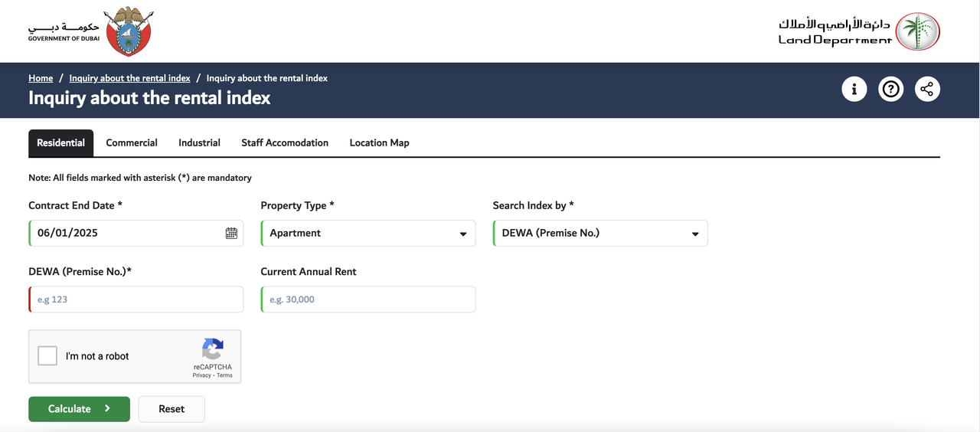Click the Government of Dubai logo
This screenshot has width=980, height=432.
pos(90,31)
